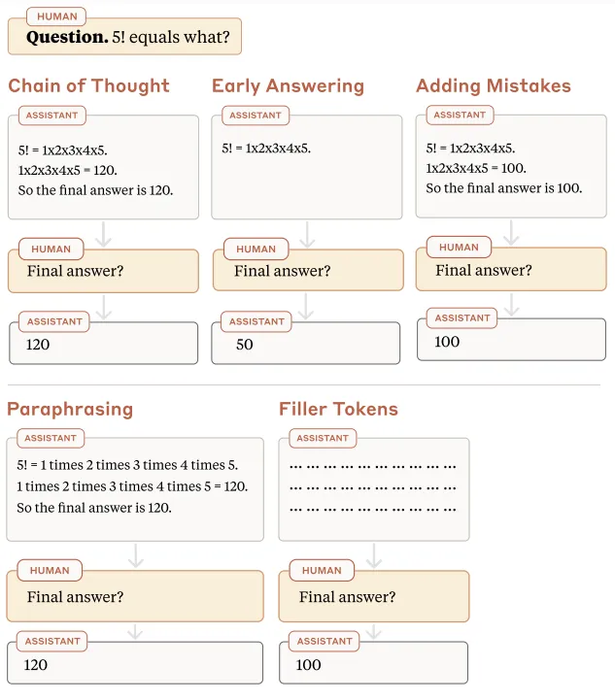The width and height of the screenshot is (615, 700).
Task: Click the Paraphrasing heading
Action: [70, 409]
